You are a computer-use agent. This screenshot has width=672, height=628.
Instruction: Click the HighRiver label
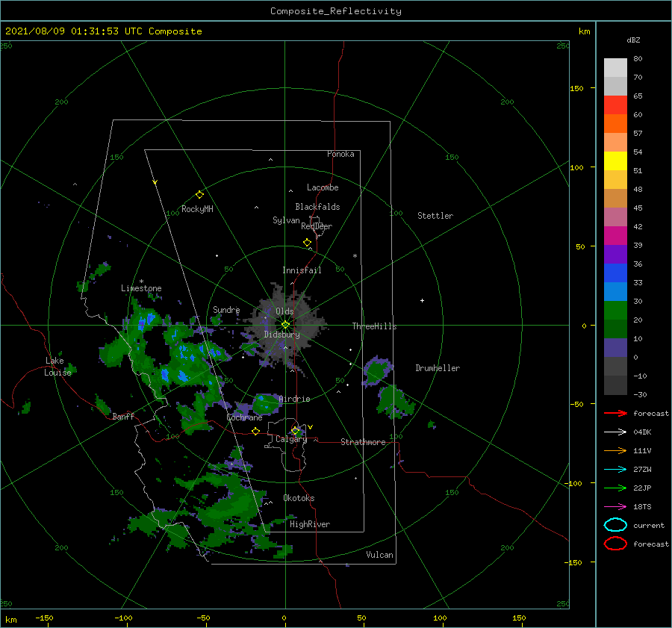[310, 524]
